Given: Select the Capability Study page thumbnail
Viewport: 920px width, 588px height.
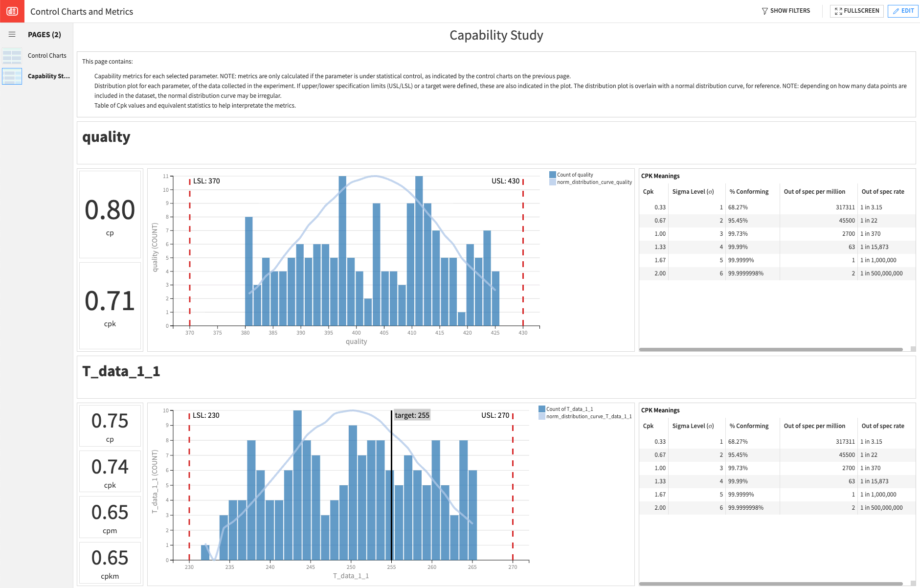Looking at the screenshot, I should 12,76.
